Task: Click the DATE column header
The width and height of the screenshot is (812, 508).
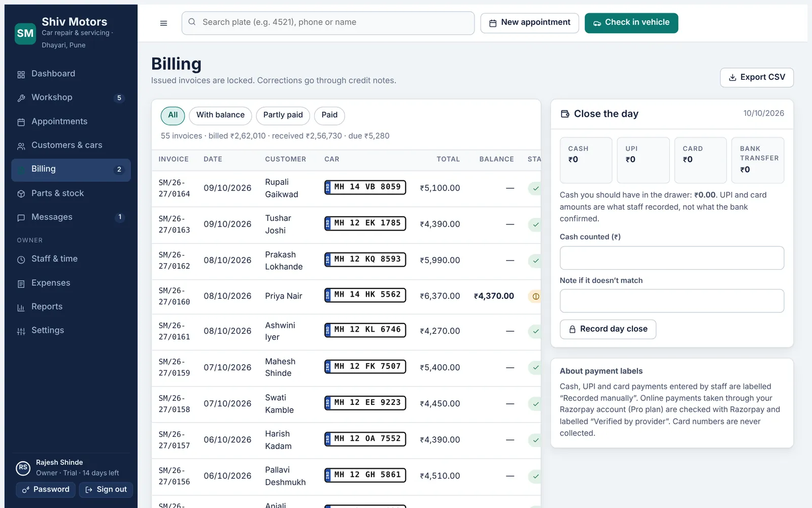Action: pyautogui.click(x=213, y=160)
